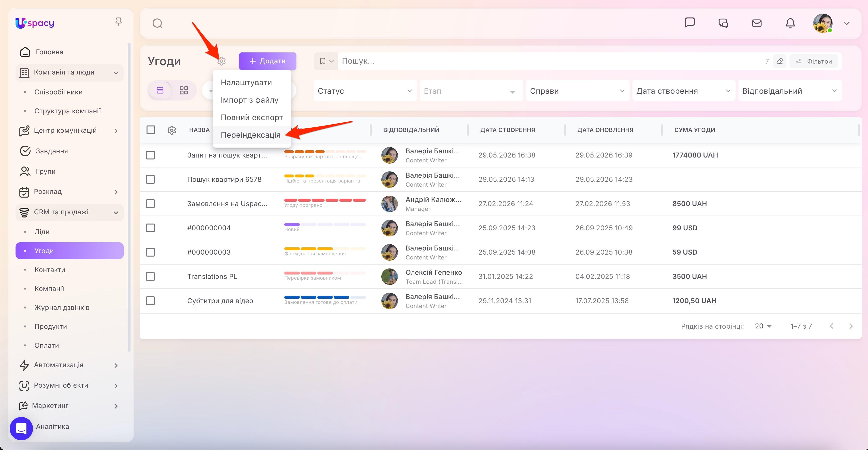This screenshot has width=868, height=450.
Task: Open the Угоди settings gear icon
Action: pos(221,61)
